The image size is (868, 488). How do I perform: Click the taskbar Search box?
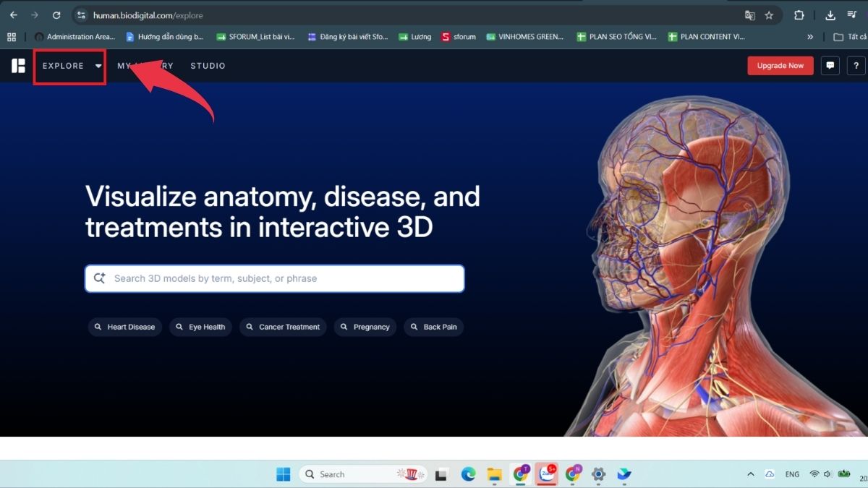tap(363, 474)
